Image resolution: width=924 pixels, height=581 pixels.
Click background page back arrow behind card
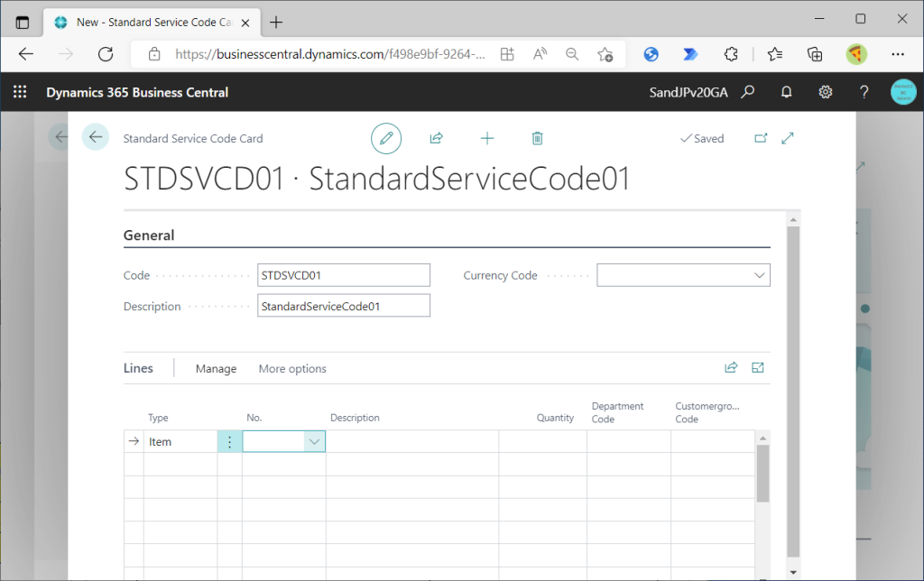[x=60, y=137]
